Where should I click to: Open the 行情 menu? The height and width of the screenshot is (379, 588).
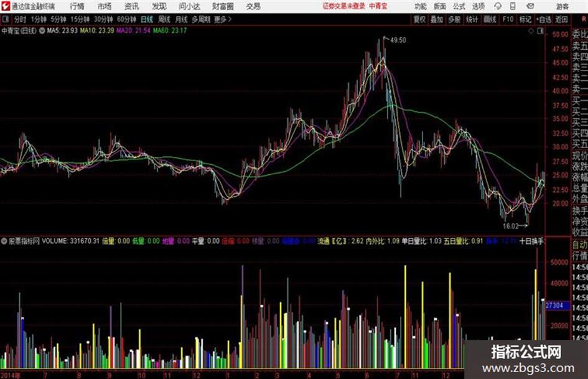[77, 6]
